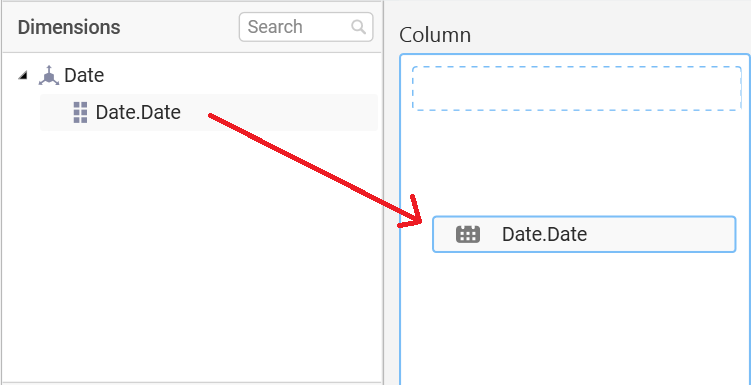Click the divider between Dimensions and Column

[x=383, y=192]
